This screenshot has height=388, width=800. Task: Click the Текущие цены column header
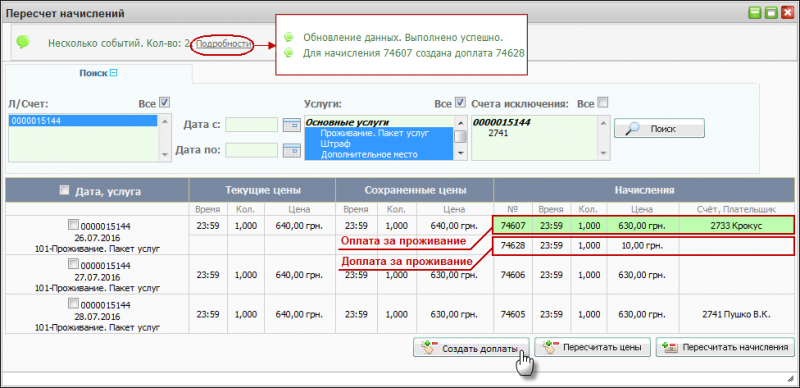click(262, 190)
